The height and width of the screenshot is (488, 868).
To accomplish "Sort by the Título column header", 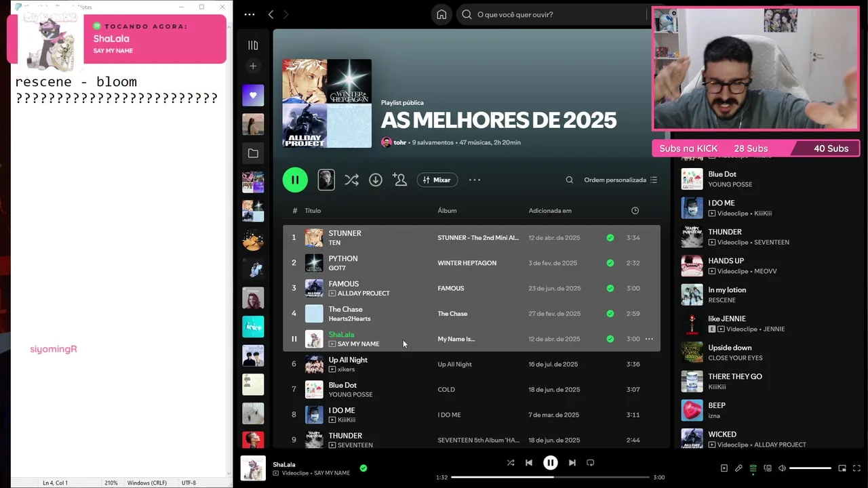I will (313, 211).
